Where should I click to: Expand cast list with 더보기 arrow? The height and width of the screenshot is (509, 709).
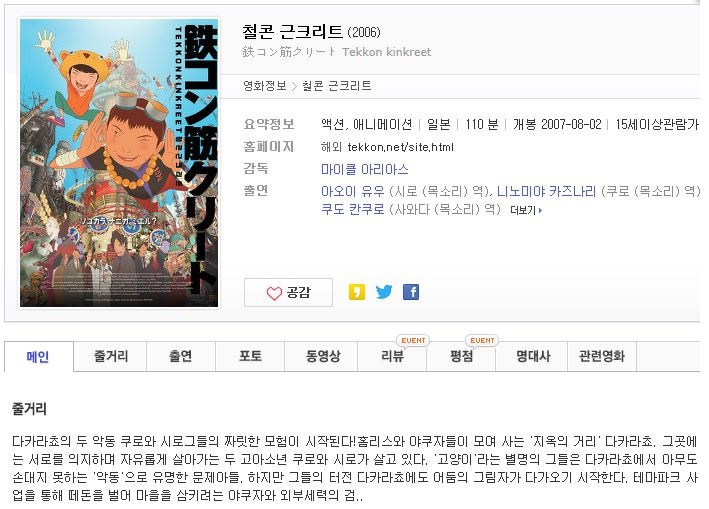526,210
